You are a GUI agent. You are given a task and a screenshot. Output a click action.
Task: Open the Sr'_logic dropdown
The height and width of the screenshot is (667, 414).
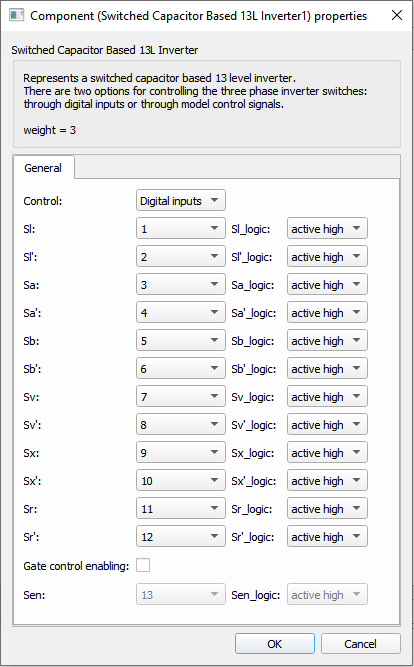(327, 537)
